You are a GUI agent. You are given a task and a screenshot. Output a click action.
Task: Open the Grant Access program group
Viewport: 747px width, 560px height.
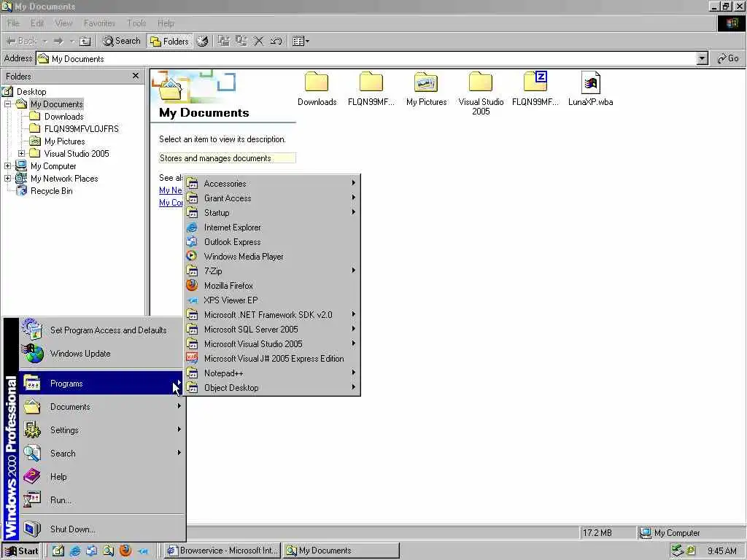[271, 198]
